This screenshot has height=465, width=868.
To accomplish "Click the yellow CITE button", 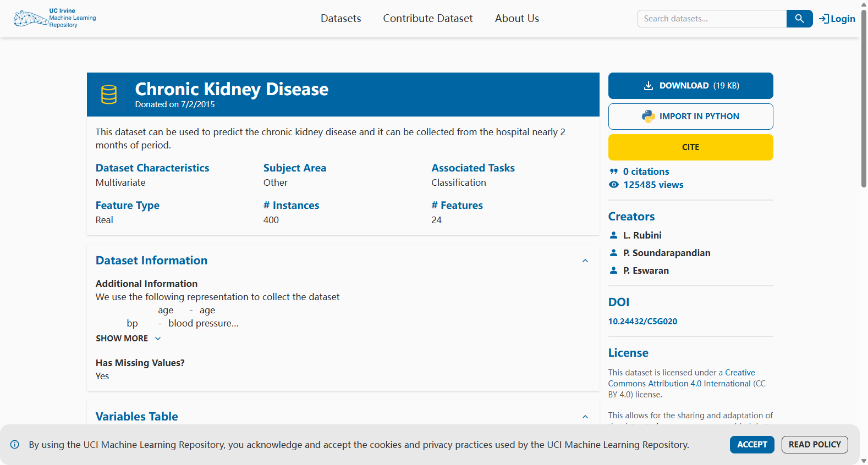I will click(x=691, y=147).
